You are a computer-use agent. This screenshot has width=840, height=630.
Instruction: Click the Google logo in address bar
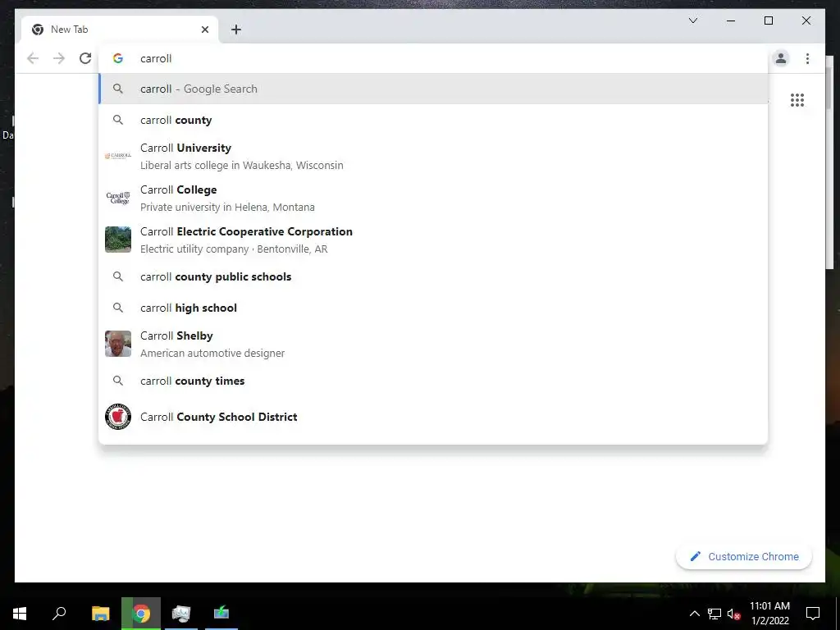coord(118,58)
